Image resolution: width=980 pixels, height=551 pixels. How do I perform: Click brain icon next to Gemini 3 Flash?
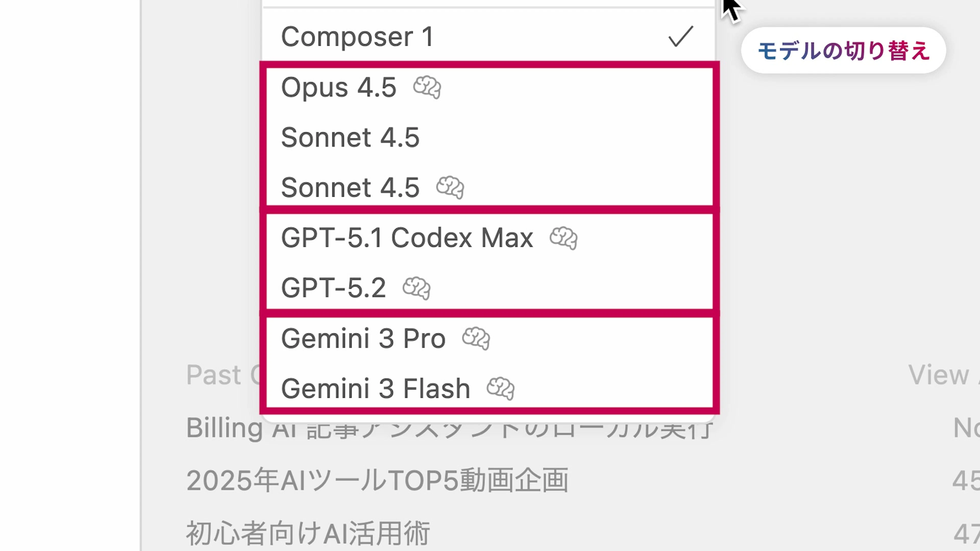(x=501, y=388)
